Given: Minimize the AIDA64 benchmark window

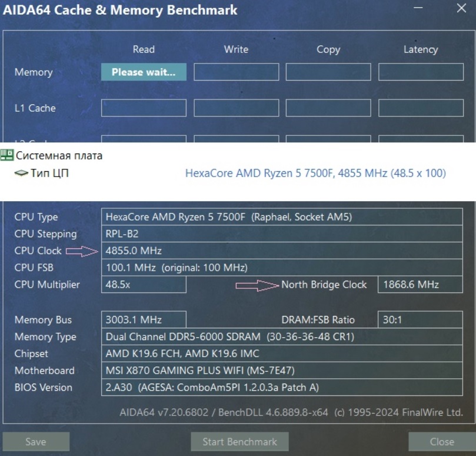Looking at the screenshot, I should point(418,8).
